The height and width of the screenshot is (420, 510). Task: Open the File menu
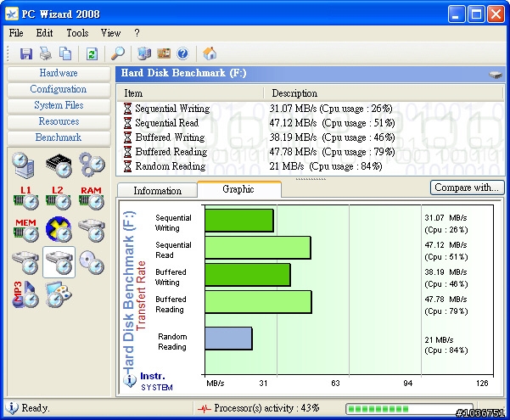(x=16, y=33)
